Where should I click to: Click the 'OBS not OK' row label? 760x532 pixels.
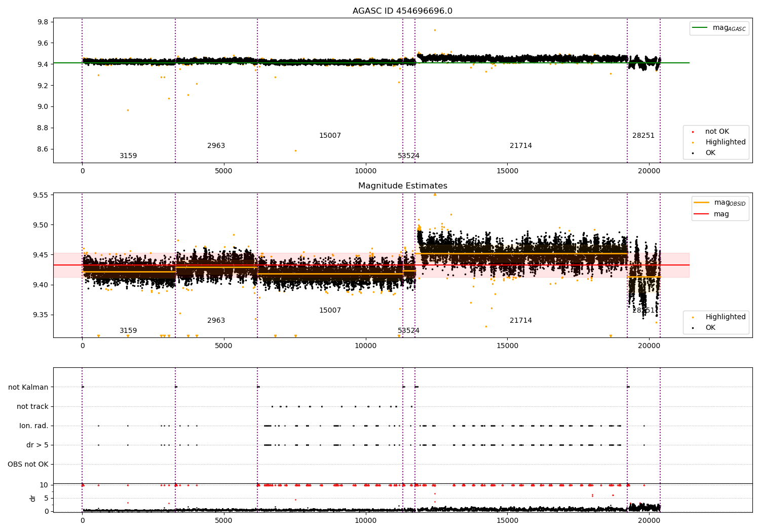point(28,464)
